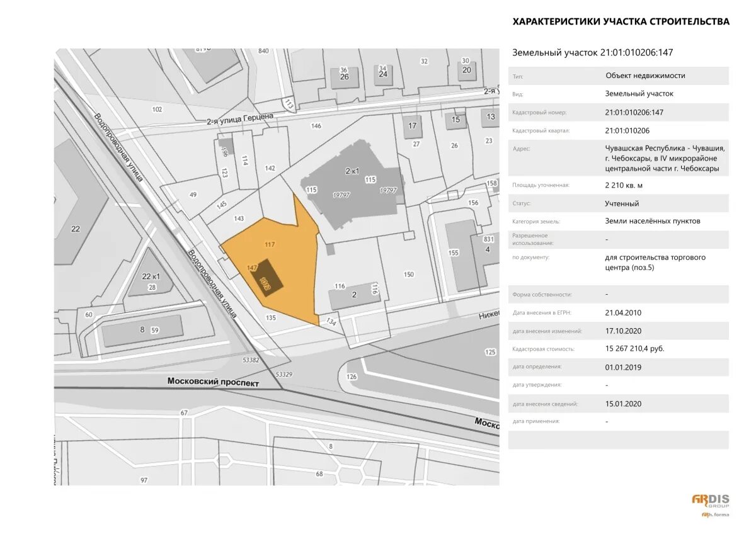Select parcel '150' on the map
This screenshot has height=534, width=756.
click(x=409, y=274)
